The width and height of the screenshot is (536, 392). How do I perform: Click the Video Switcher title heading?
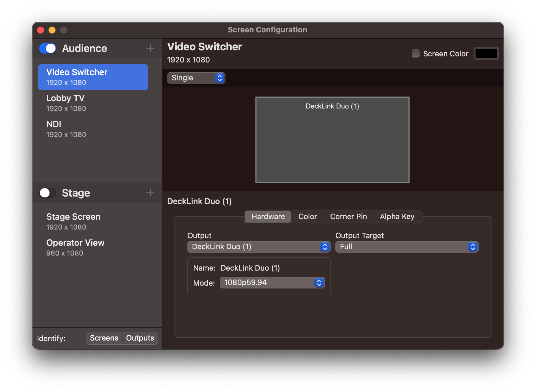point(205,47)
